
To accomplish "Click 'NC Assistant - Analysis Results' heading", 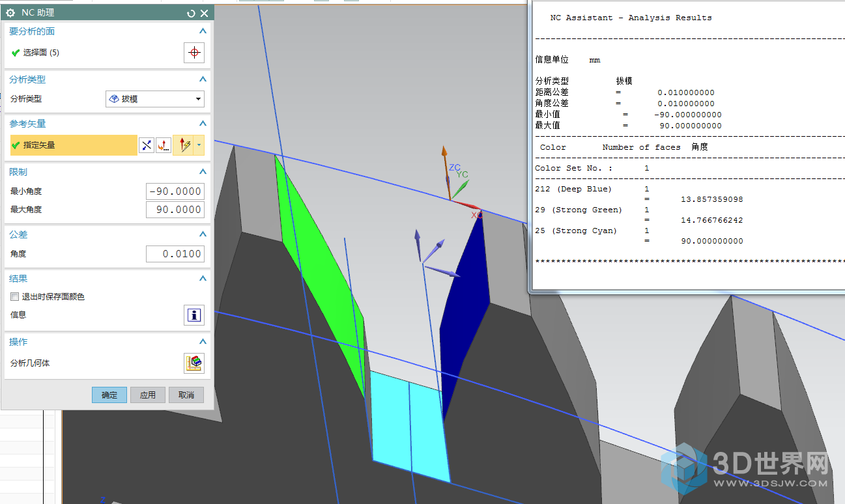I will pos(631,18).
